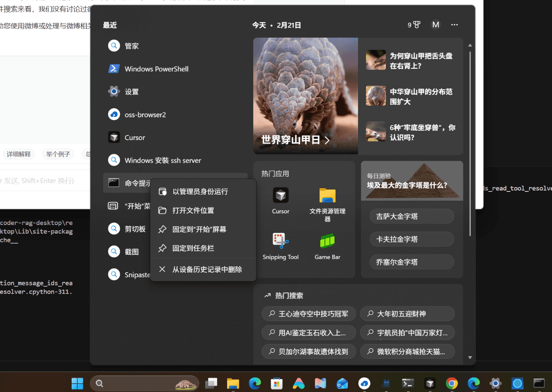
Task: Open the M account avatar
Action: pyautogui.click(x=436, y=25)
